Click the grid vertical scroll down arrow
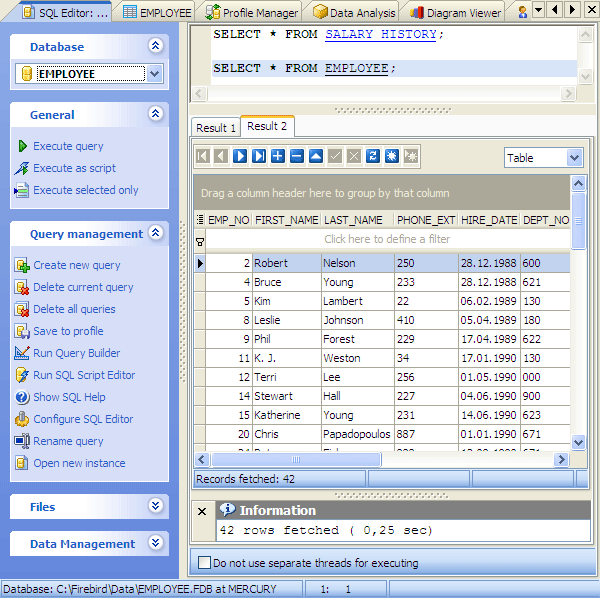The height and width of the screenshot is (598, 600). click(x=578, y=442)
